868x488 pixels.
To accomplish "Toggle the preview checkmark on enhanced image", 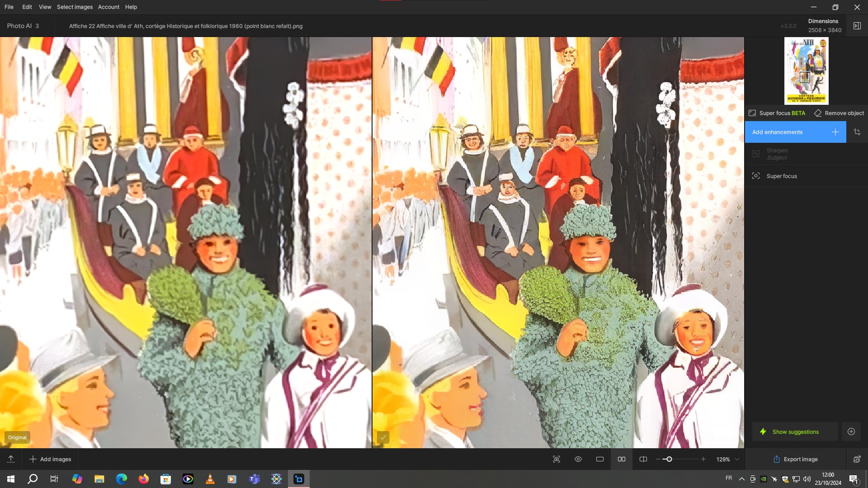I will tap(383, 437).
